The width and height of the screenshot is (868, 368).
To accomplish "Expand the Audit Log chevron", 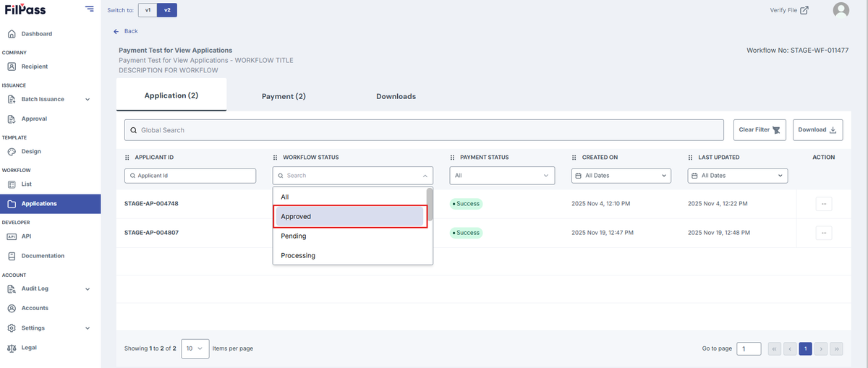I will click(88, 289).
